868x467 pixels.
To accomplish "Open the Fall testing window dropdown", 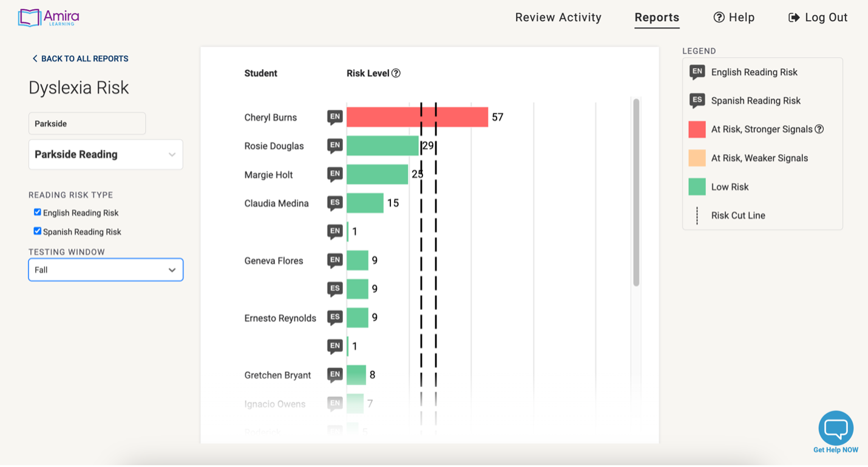I will (x=106, y=270).
